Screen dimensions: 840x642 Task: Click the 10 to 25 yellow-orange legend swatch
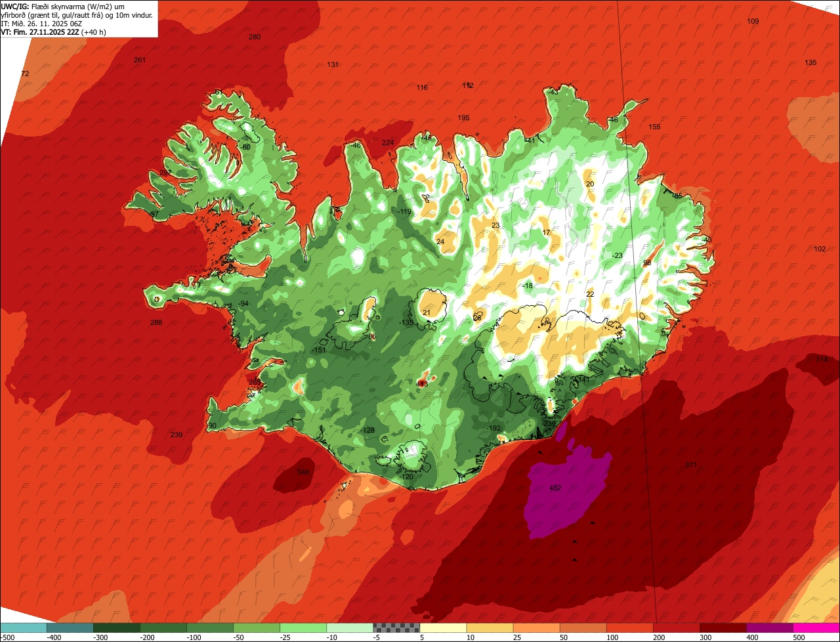(490, 628)
